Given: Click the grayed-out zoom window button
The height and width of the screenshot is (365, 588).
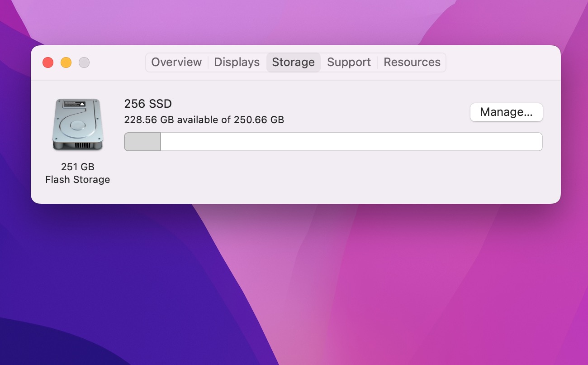Looking at the screenshot, I should tap(84, 62).
